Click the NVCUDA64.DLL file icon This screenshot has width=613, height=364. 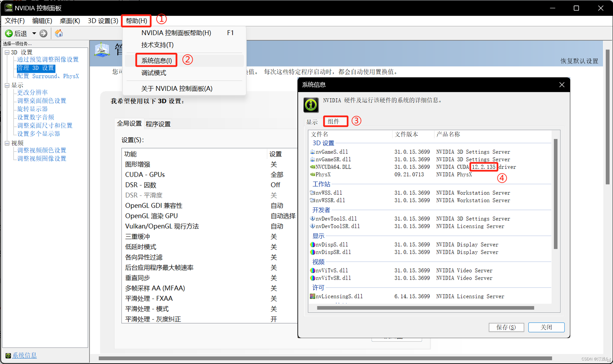point(312,167)
